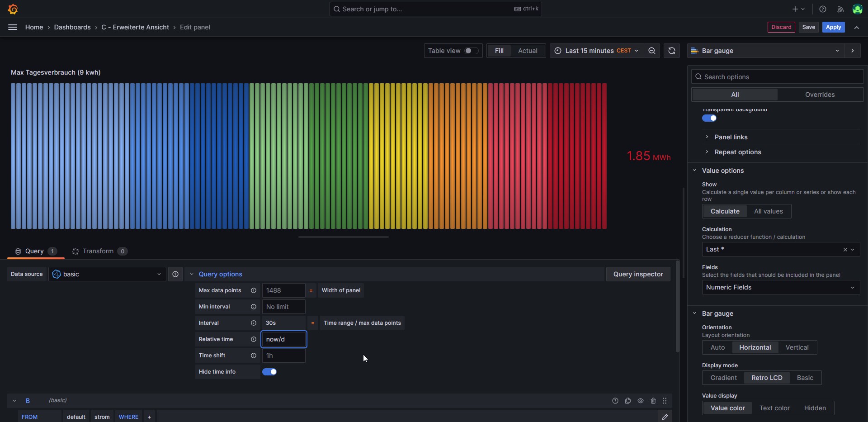This screenshot has width=868, height=422.
Task: Click the Grafana logo icon
Action: [13, 9]
